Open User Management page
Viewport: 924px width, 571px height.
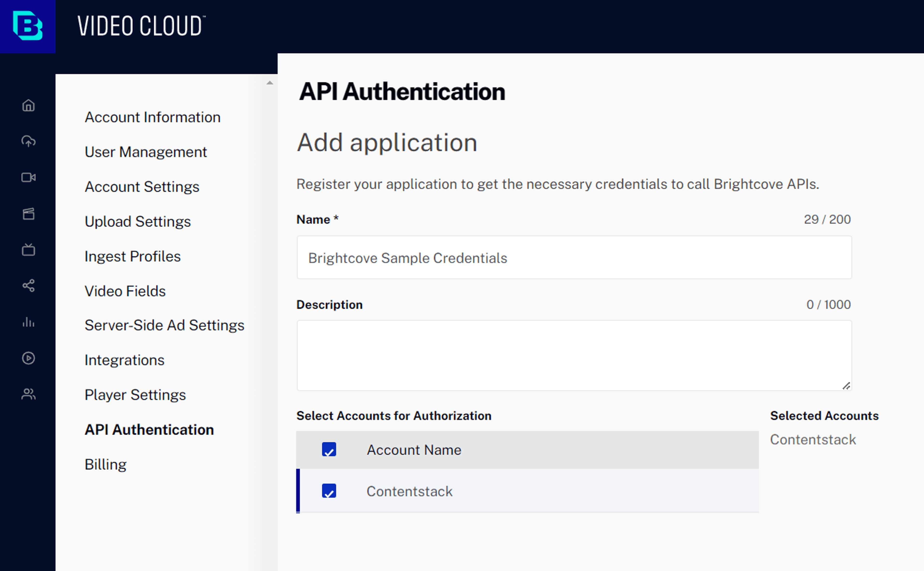tap(146, 152)
